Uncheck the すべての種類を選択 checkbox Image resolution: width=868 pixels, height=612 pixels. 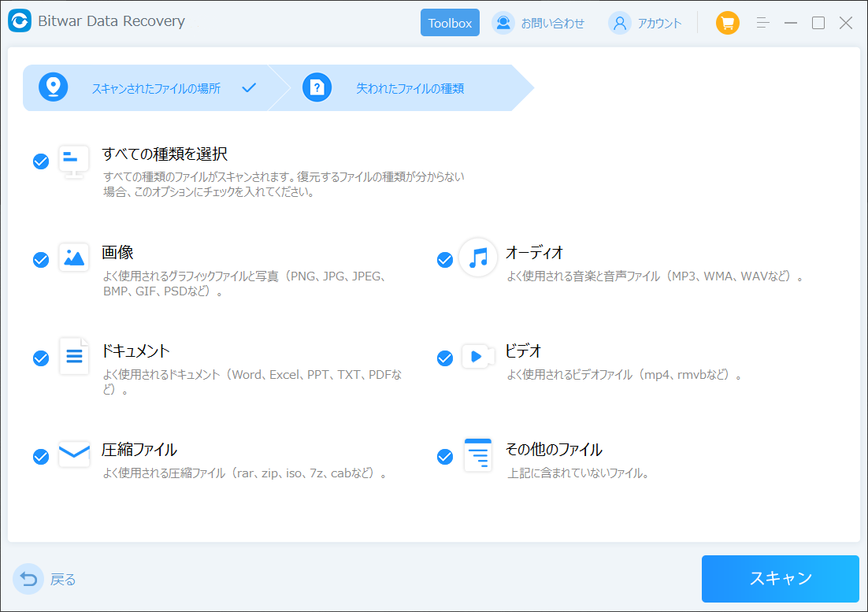41,161
